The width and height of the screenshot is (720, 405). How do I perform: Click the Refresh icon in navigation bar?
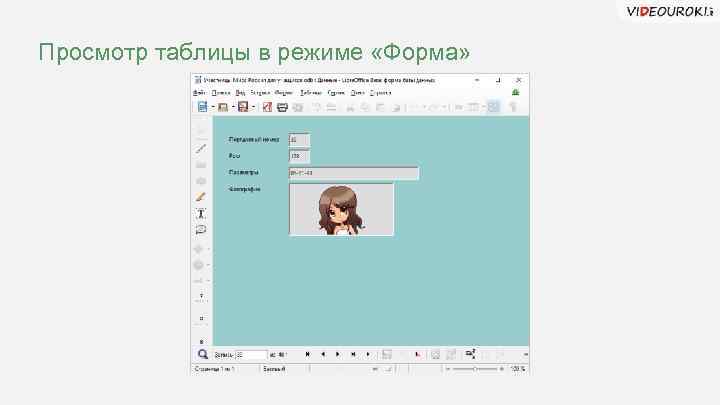tap(435, 354)
